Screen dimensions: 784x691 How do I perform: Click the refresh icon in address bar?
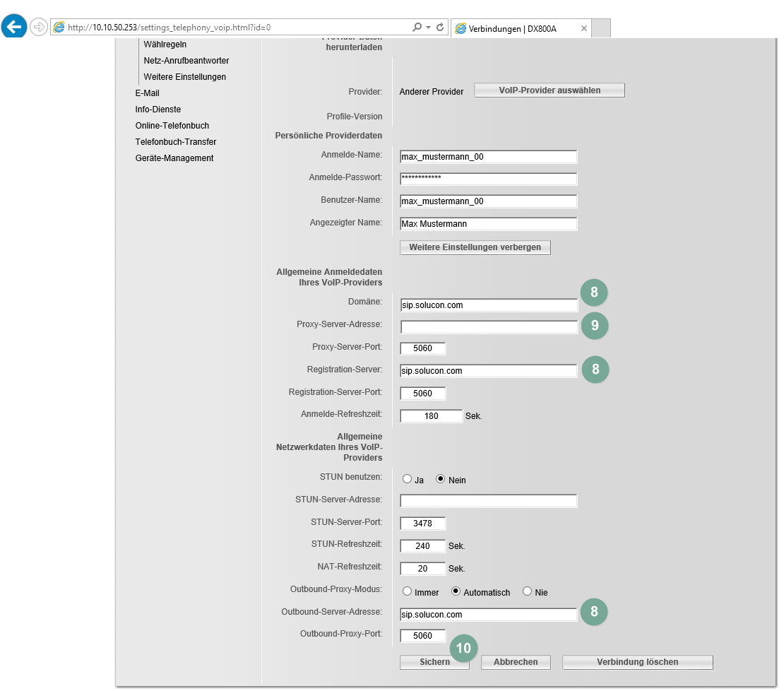[x=440, y=28]
